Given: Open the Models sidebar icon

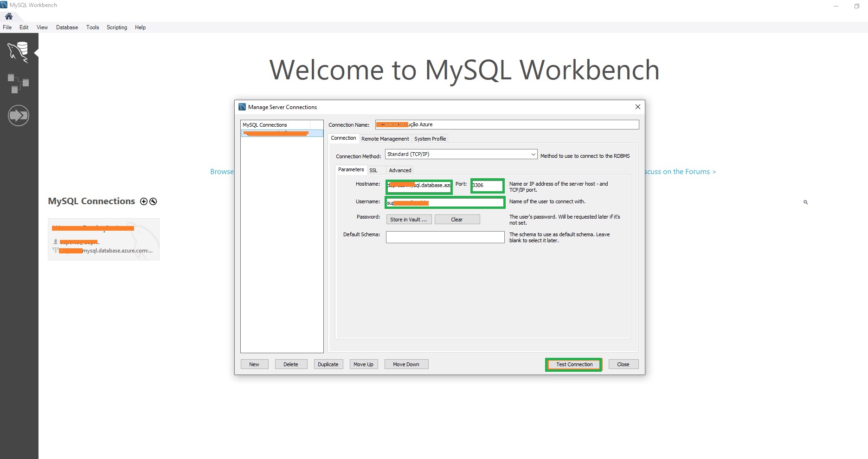Looking at the screenshot, I should click(x=18, y=84).
